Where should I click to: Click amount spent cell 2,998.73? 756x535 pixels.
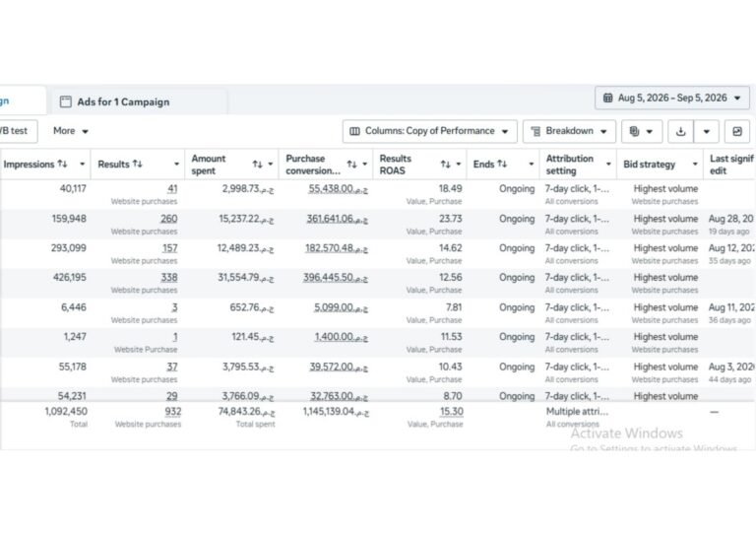[248, 189]
